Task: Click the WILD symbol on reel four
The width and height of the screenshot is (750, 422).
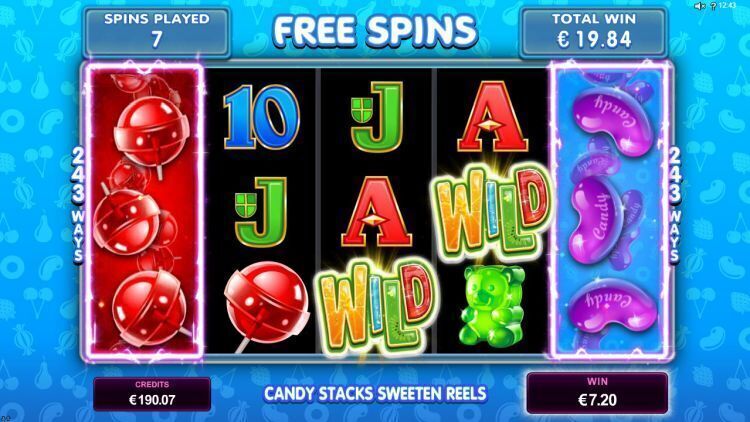Action: (492, 211)
